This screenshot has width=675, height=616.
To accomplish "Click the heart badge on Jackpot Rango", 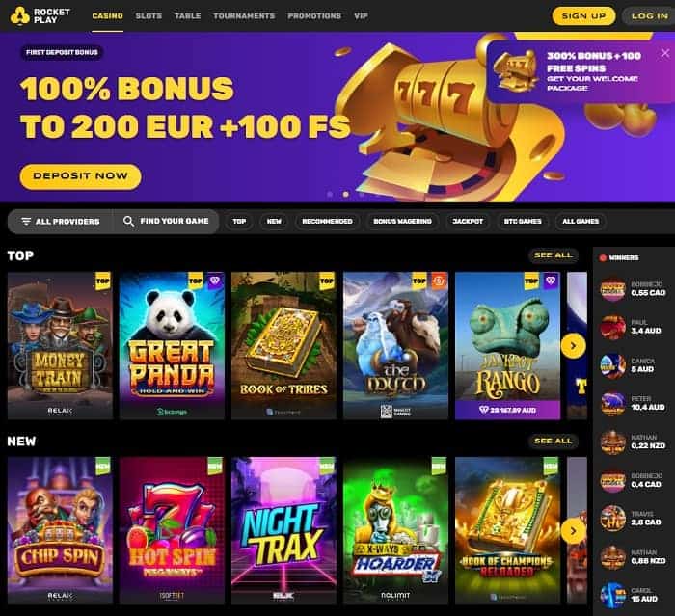I will tap(551, 281).
